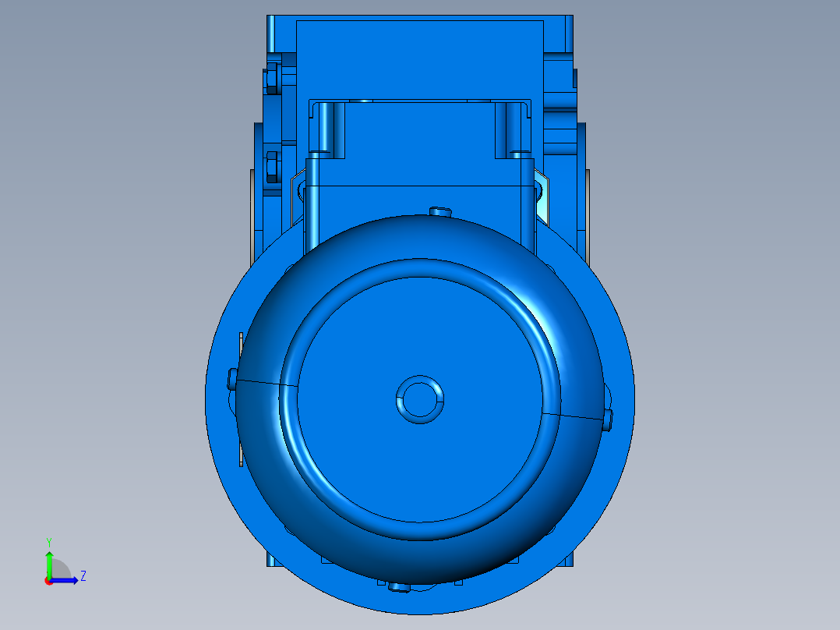
Task: Pick the bolt at the top of the motor fan cover
Action: [x=440, y=212]
